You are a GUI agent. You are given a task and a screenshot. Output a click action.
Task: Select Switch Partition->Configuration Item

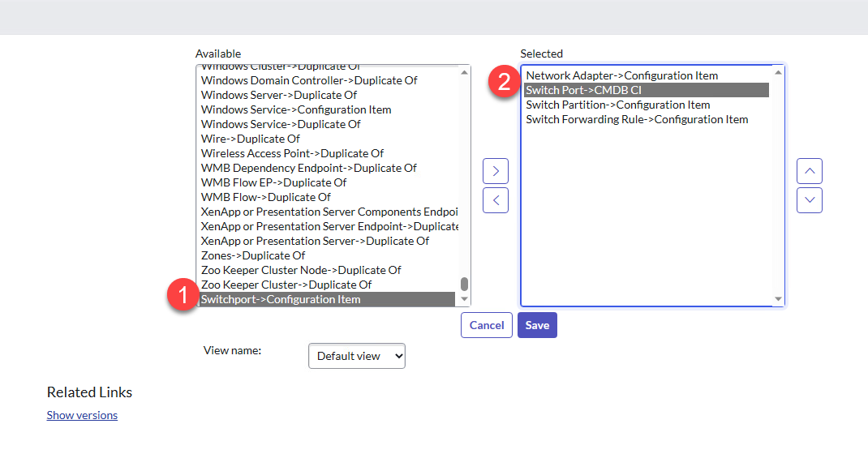647,105
